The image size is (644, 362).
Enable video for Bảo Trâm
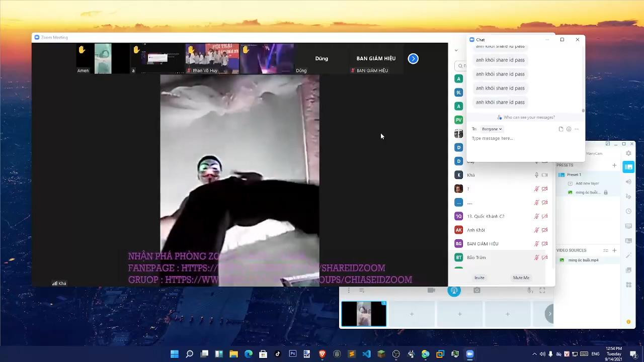coord(544,257)
